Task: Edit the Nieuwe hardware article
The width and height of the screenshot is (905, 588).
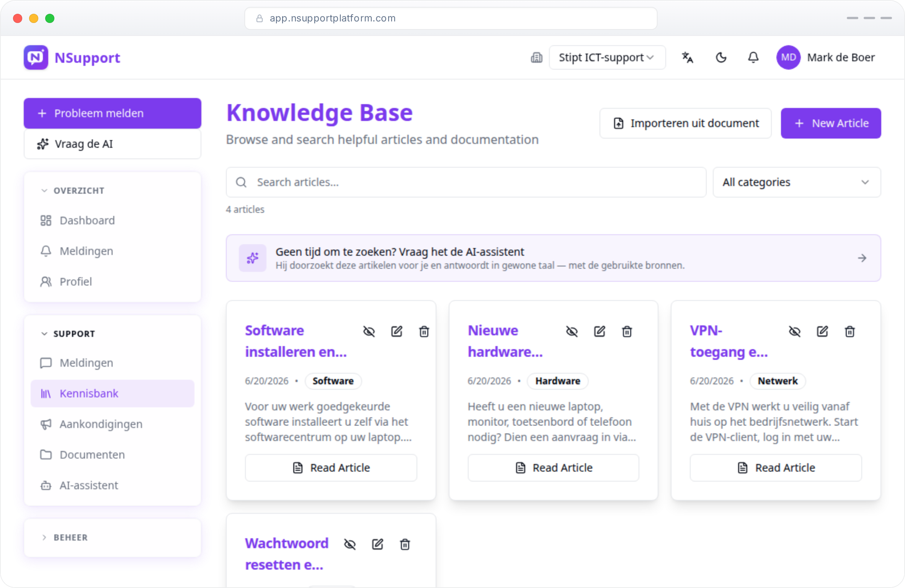Action: (600, 331)
